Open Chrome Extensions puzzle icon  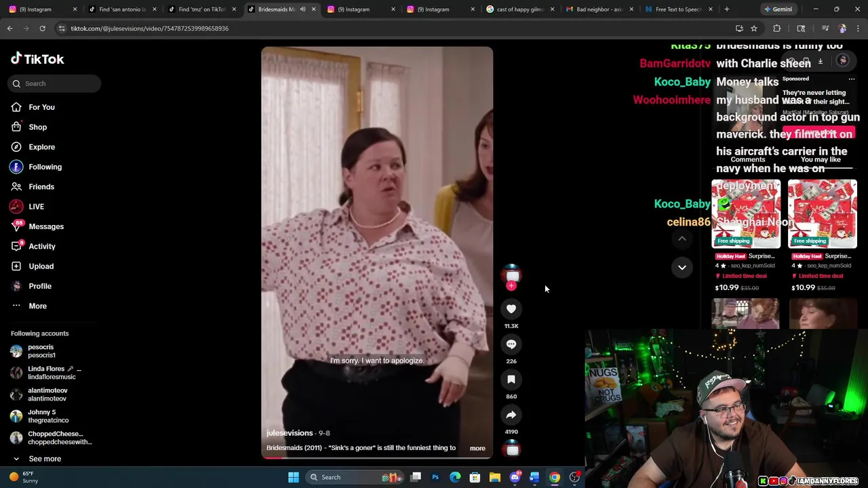pos(777,28)
